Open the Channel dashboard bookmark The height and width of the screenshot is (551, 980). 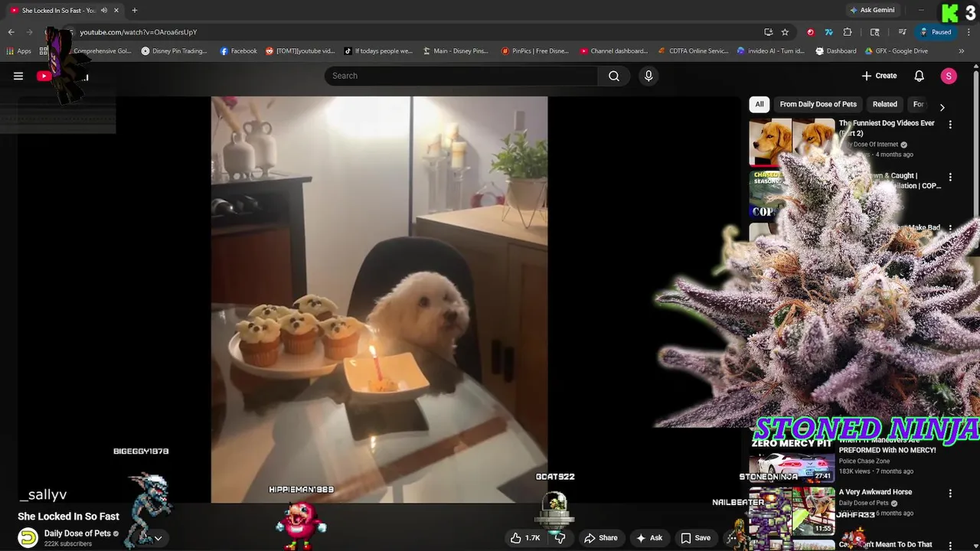pos(614,51)
